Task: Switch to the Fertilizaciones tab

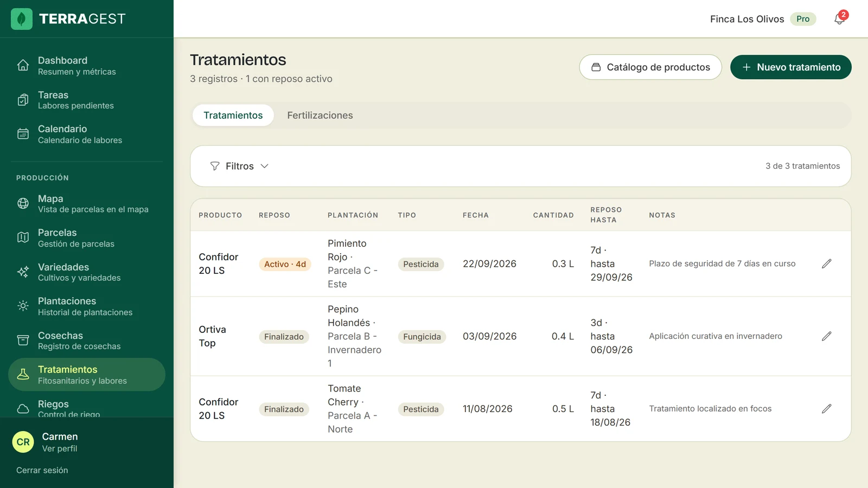Action: click(x=320, y=115)
